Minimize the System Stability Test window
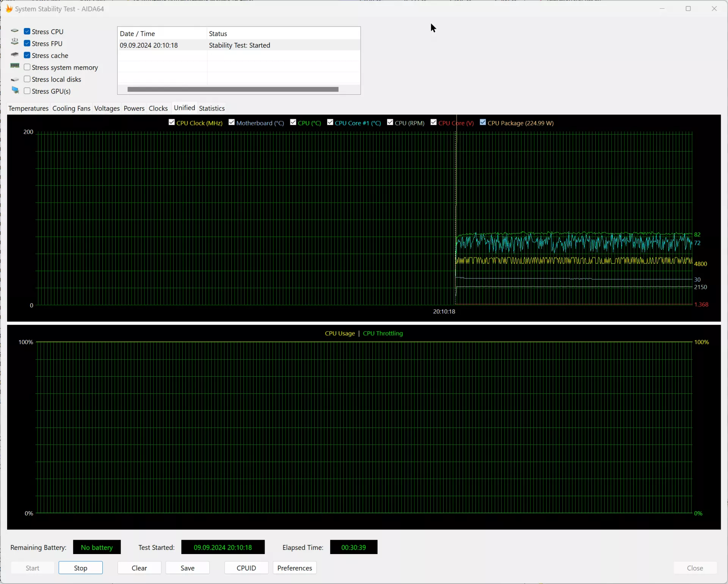 [662, 8]
